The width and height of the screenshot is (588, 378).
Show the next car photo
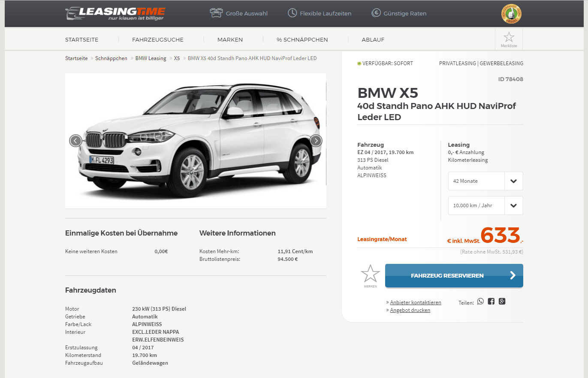point(316,140)
